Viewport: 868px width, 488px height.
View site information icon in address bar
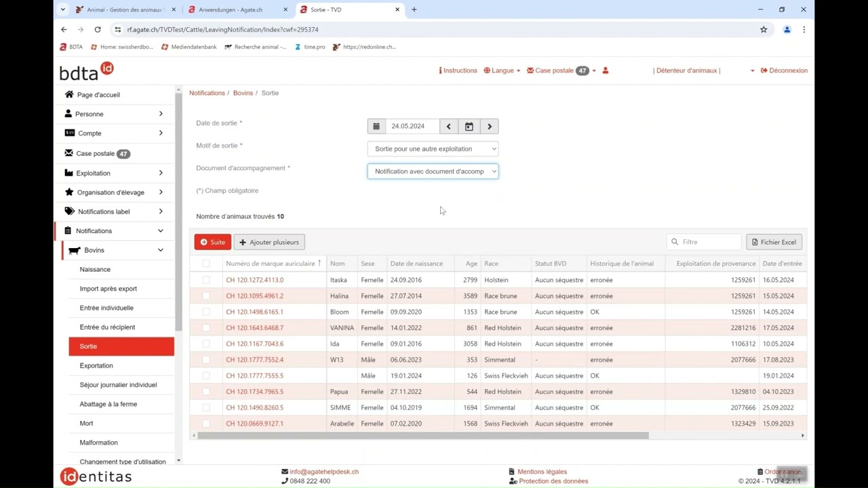[117, 30]
